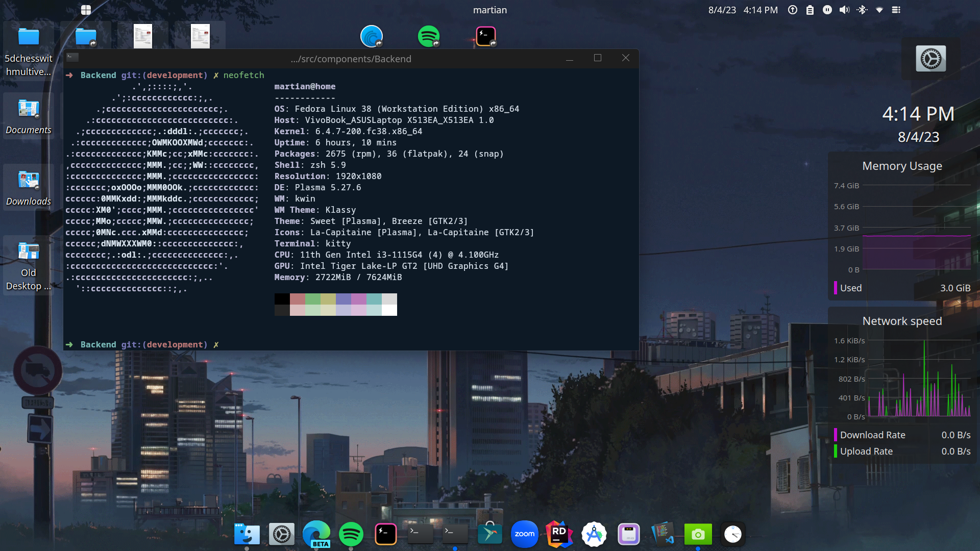Click the Download Rate legend entry
This screenshot has height=551, width=980.
click(x=902, y=435)
